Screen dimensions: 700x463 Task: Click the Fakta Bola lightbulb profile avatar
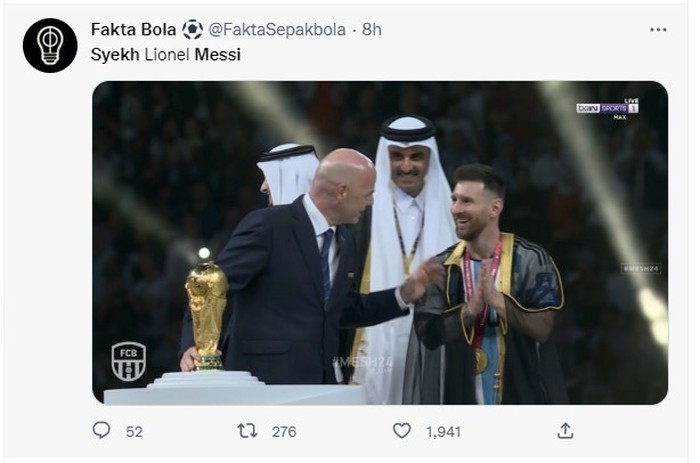[50, 45]
